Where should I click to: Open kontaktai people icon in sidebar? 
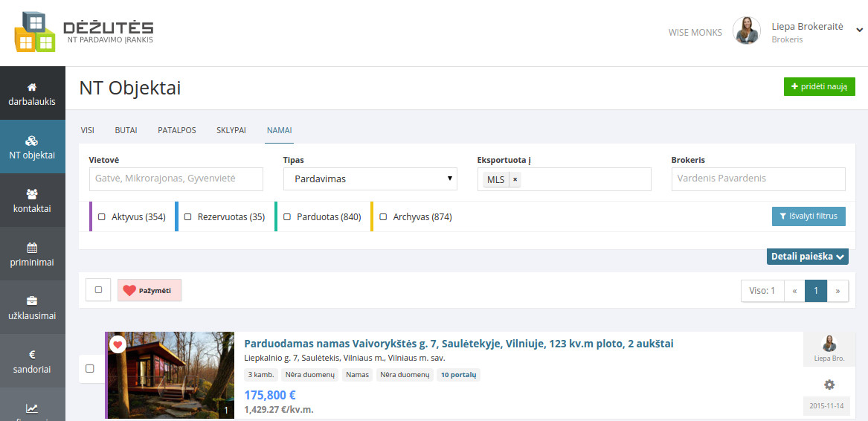[32, 194]
